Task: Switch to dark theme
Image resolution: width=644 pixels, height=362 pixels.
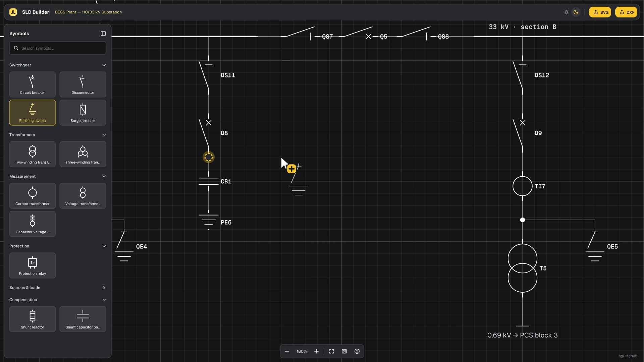Action: (576, 12)
